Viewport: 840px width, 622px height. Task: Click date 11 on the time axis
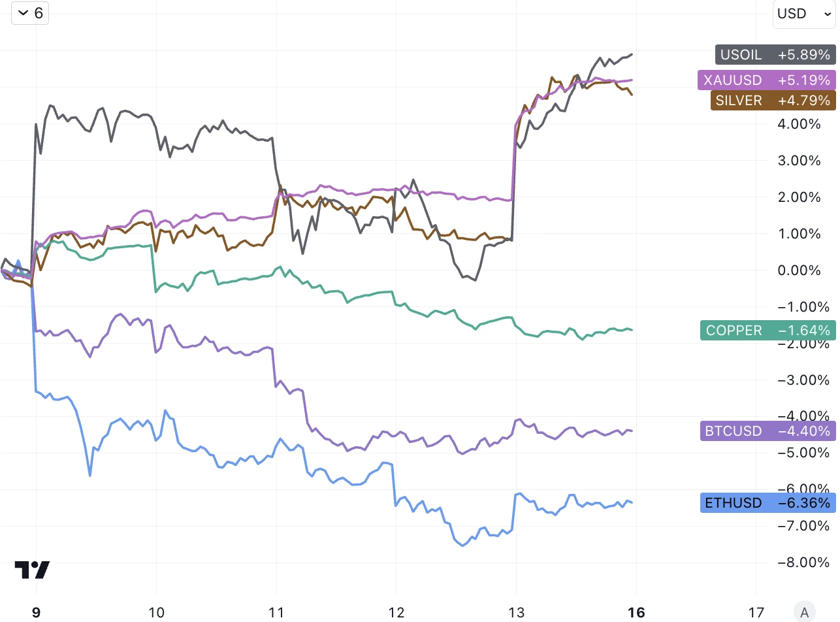click(x=276, y=612)
